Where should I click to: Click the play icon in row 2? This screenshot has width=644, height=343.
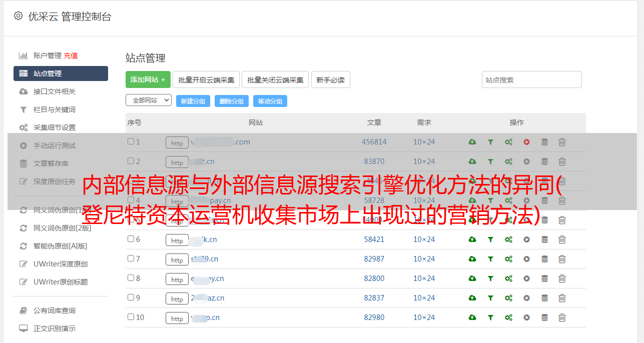click(x=526, y=161)
